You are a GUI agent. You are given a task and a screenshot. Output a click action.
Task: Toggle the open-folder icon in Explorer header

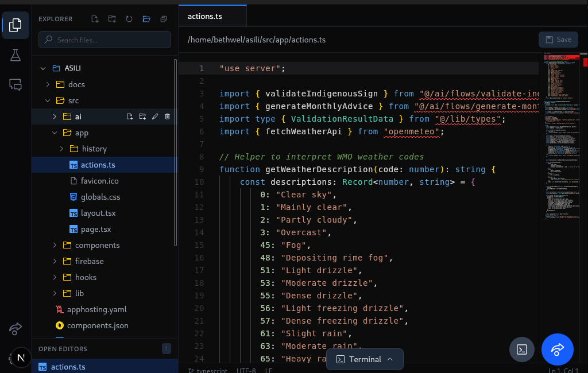pyautogui.click(x=146, y=19)
